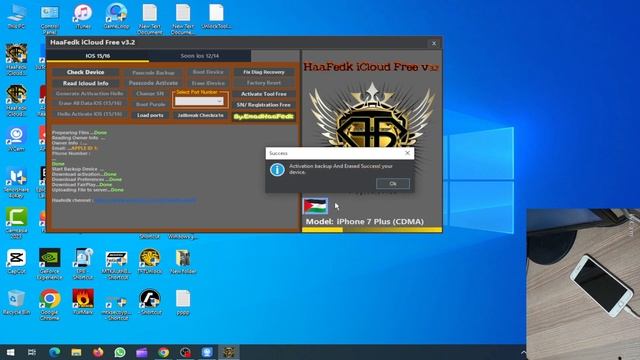Click Ok in the Success dialog
This screenshot has width=640, height=360.
click(393, 184)
